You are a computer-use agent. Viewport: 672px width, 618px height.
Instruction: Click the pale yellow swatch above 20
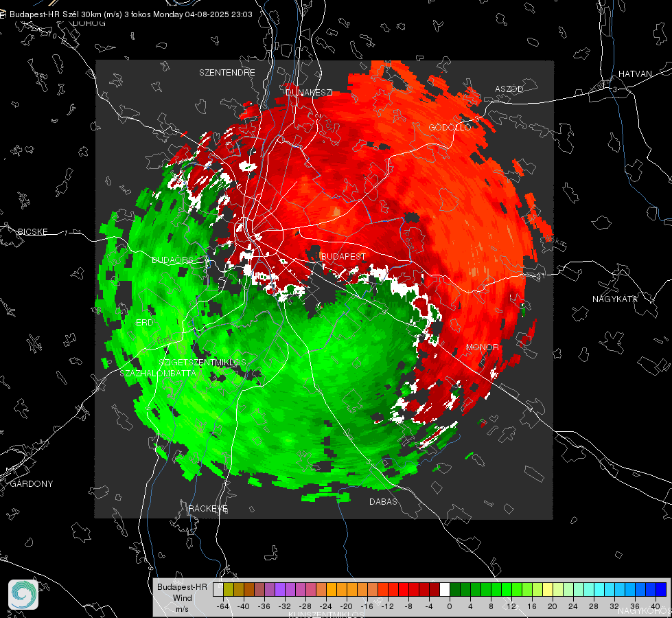[548, 590]
